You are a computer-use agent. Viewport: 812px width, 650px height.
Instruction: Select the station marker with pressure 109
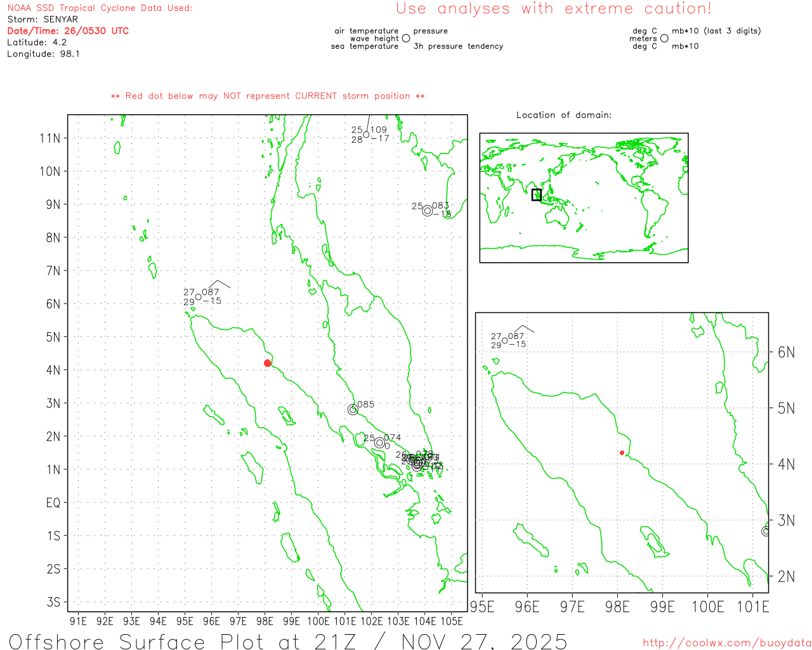(x=366, y=135)
